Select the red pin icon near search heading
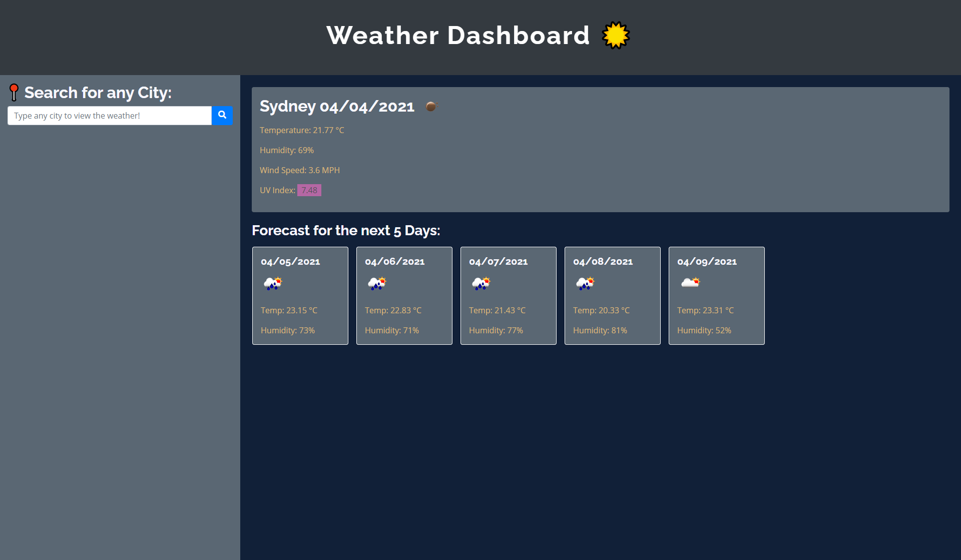The height and width of the screenshot is (560, 961). pos(14,92)
